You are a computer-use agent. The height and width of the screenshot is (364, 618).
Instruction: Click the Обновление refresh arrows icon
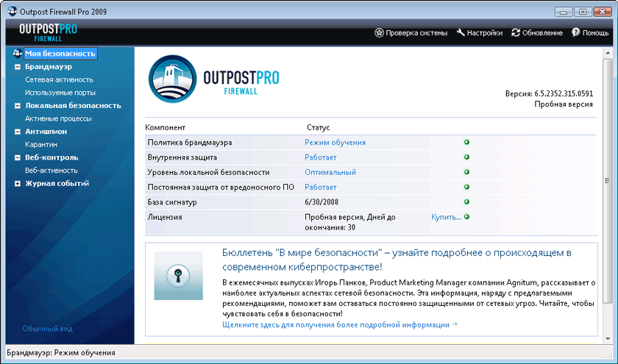pos(516,32)
